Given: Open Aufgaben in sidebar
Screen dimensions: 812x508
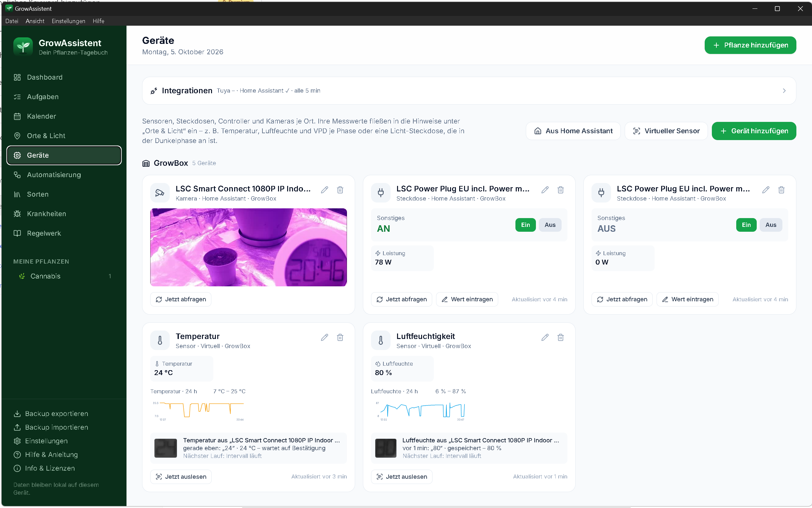Looking at the screenshot, I should tap(64, 97).
